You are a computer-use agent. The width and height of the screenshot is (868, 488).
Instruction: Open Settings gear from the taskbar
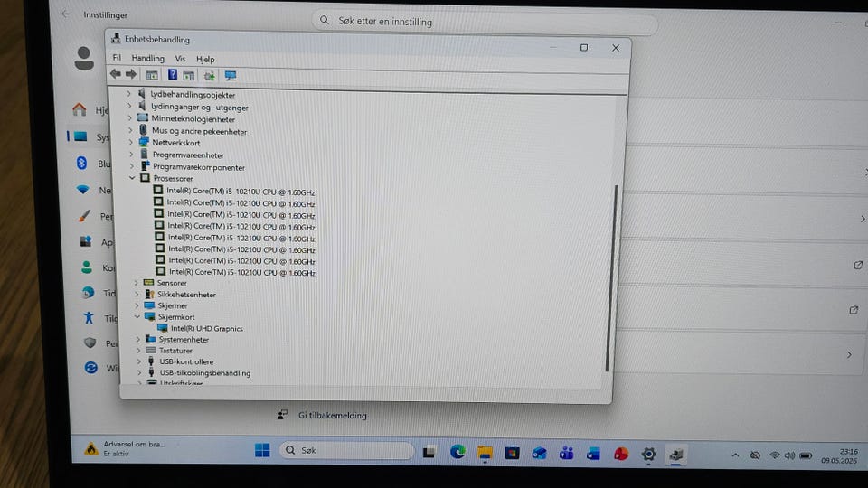649,455
